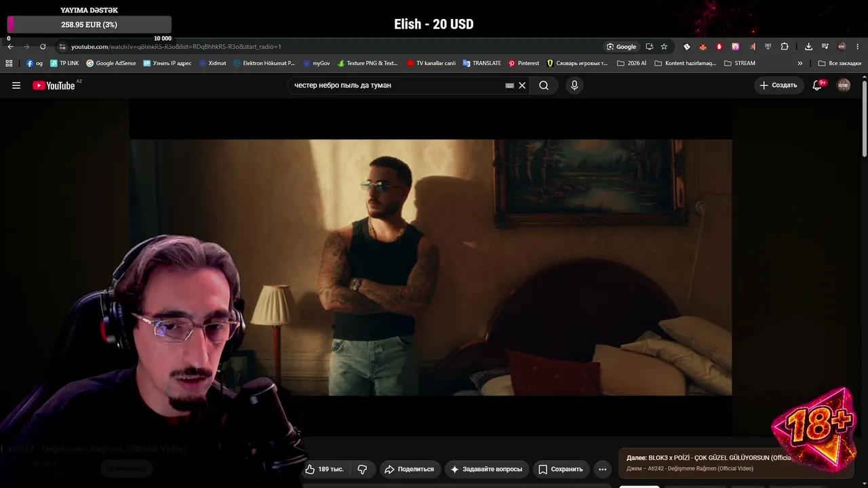Show hidden bookmarks with the chevron

(x=800, y=63)
